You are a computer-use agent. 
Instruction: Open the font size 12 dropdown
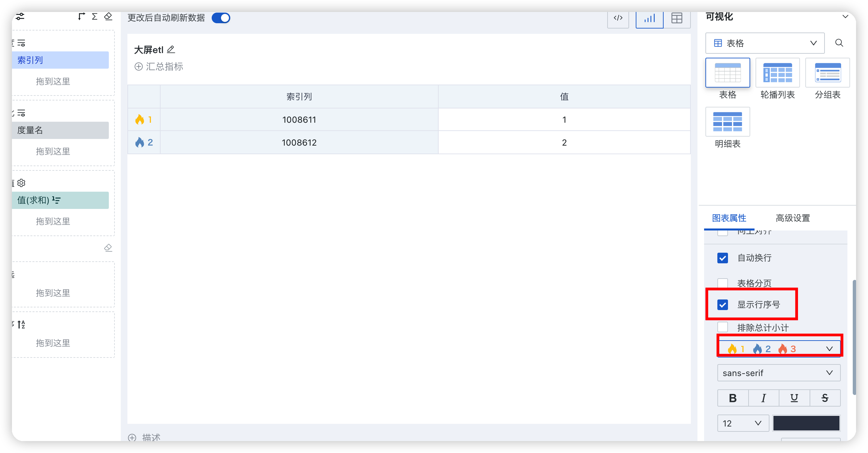point(743,423)
